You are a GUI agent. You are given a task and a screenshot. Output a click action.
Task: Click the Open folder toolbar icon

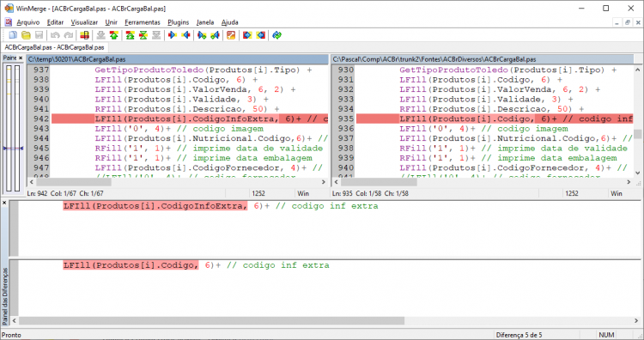pos(26,35)
